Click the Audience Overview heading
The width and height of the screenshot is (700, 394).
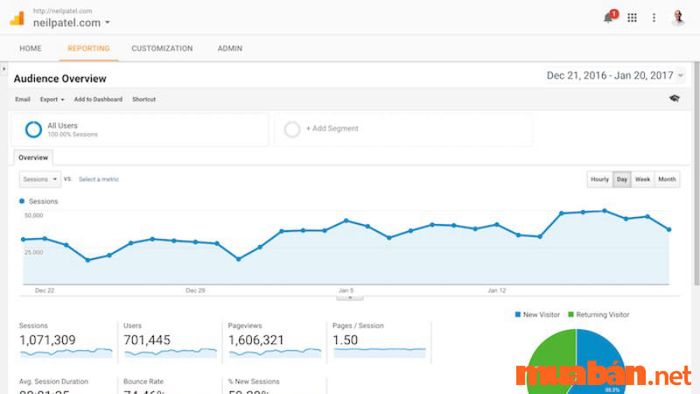click(x=60, y=79)
